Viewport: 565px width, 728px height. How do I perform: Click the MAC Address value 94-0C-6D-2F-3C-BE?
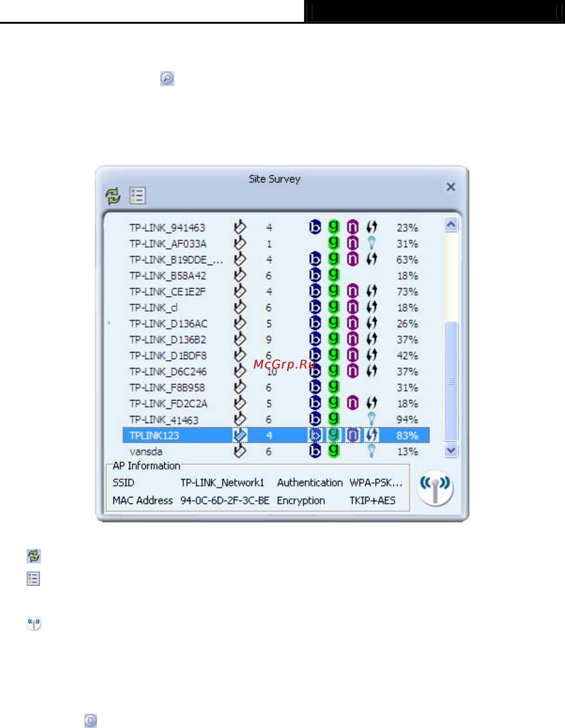pyautogui.click(x=225, y=500)
